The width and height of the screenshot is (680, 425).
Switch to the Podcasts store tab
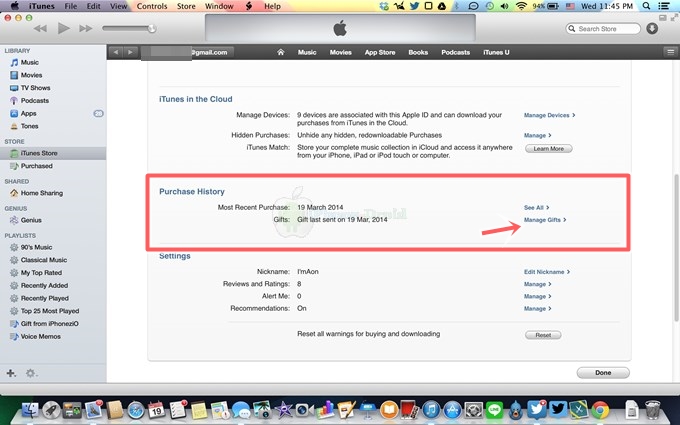pyautogui.click(x=456, y=52)
